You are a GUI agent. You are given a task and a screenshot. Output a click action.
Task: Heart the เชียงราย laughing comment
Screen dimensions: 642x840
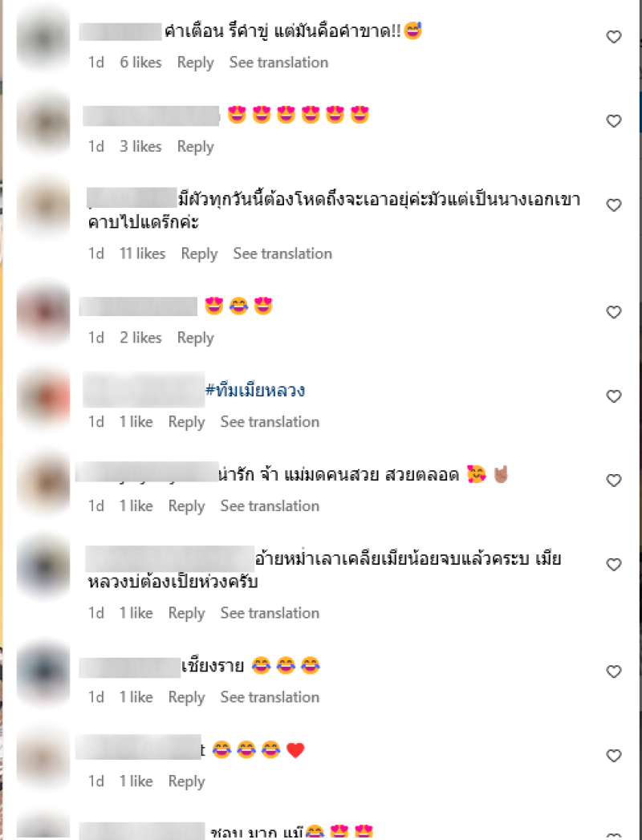614,672
